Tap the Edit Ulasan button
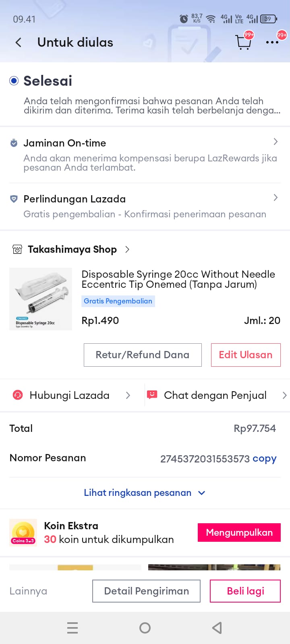This screenshot has height=644, width=290. 246,355
